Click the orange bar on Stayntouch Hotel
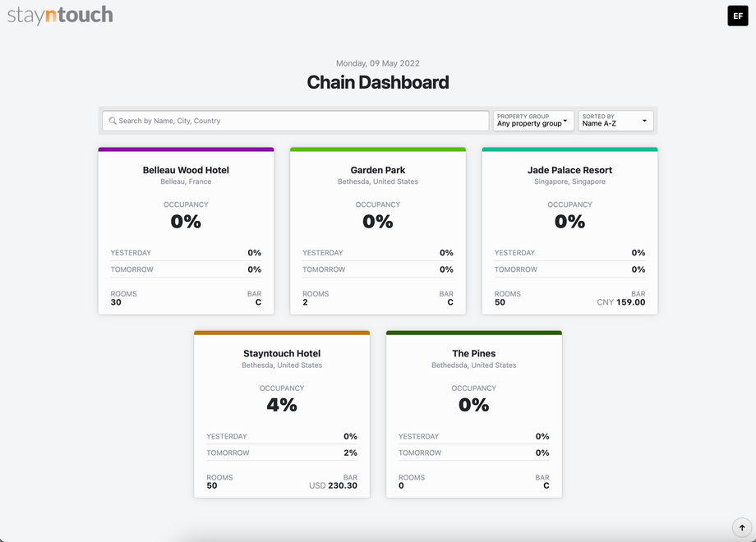 click(x=282, y=333)
